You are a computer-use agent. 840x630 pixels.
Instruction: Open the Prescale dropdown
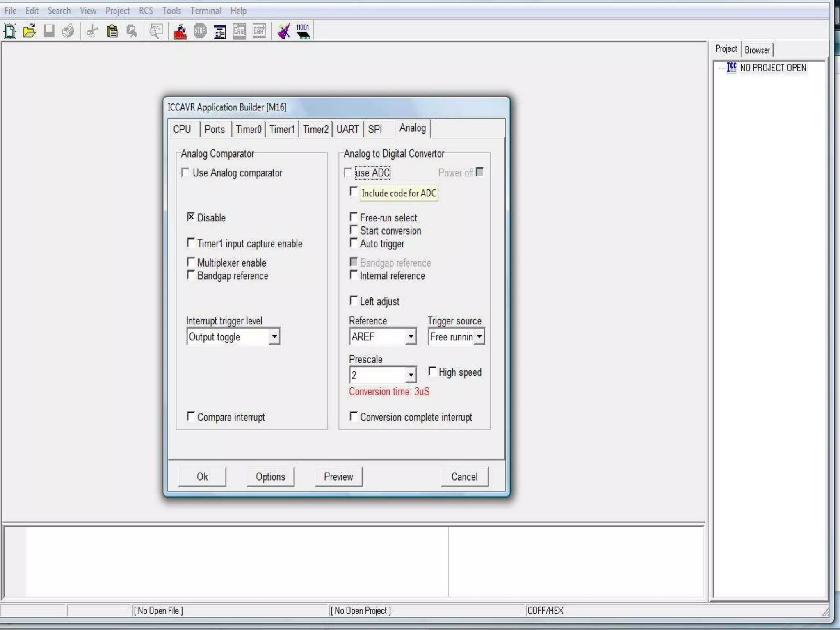point(411,375)
